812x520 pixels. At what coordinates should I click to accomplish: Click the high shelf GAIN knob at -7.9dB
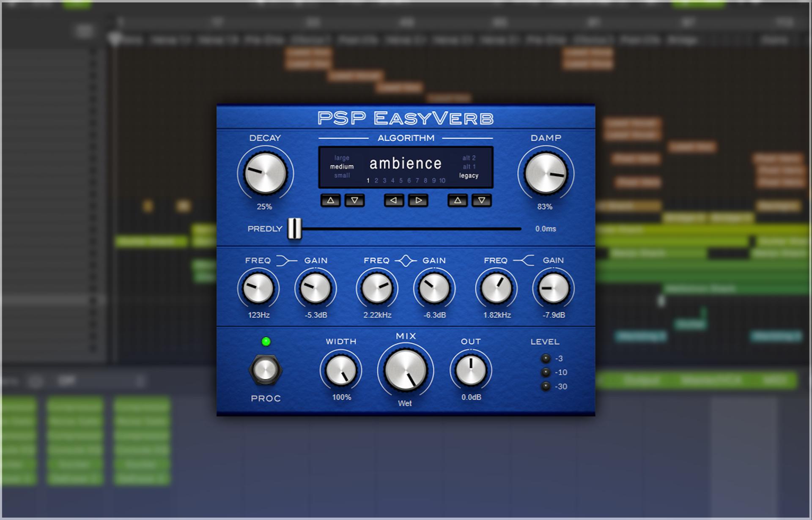(x=553, y=288)
